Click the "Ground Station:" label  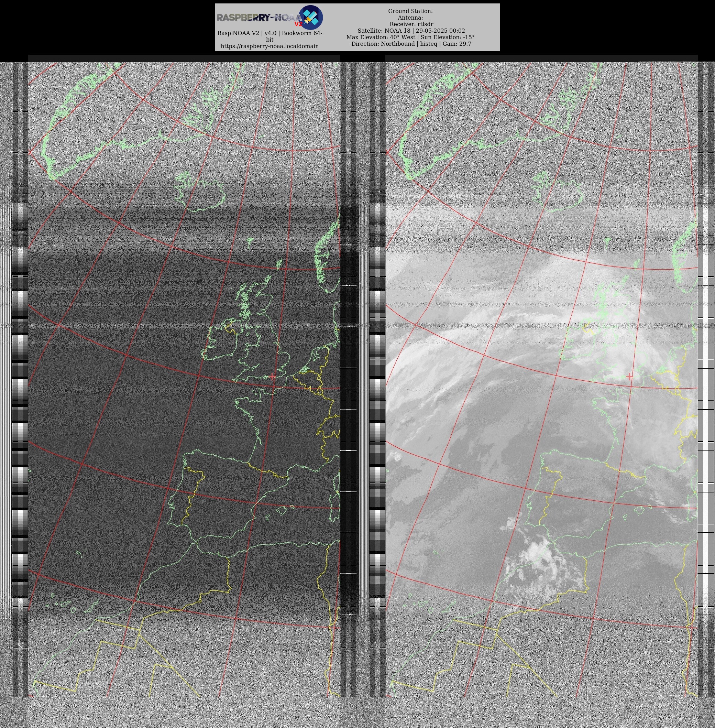[410, 11]
